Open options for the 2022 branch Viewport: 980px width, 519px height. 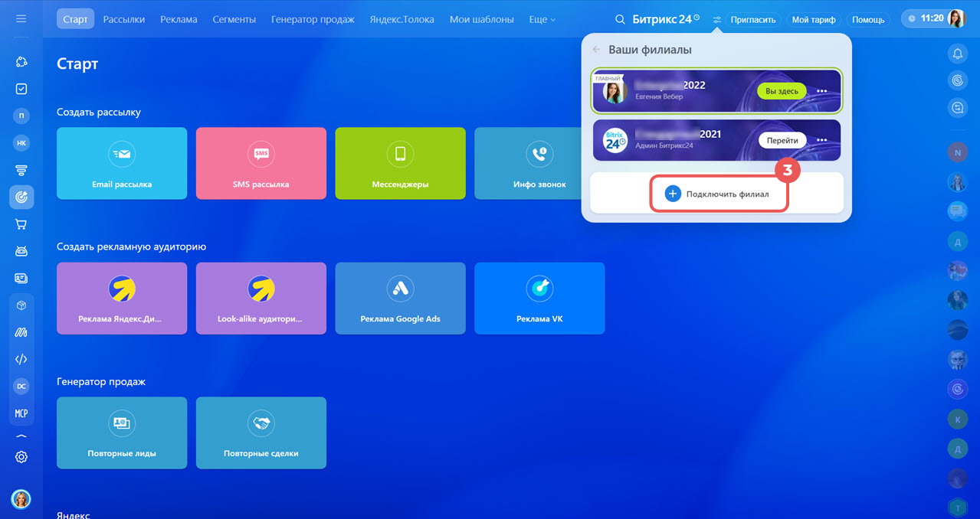pyautogui.click(x=822, y=91)
